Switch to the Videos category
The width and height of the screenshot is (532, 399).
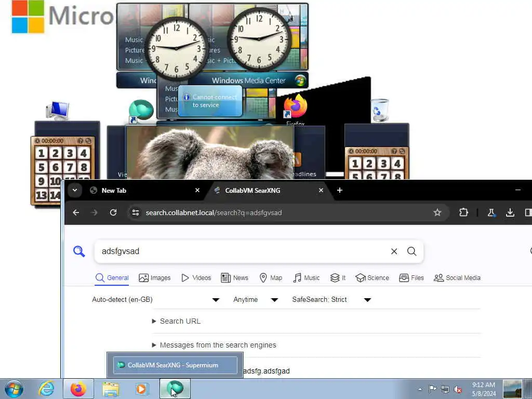point(196,278)
